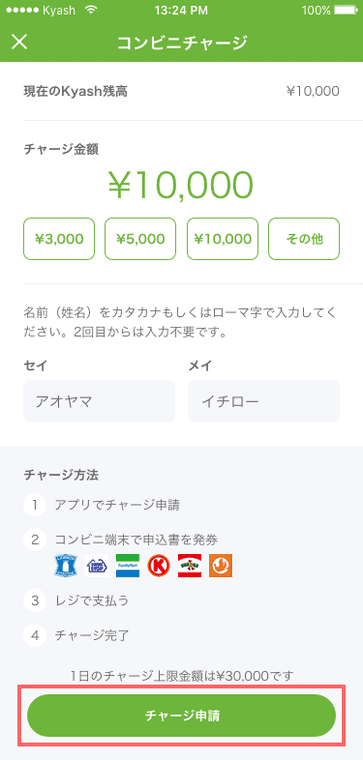The image size is (363, 760).
Task: Tap the 現在のKyash残高 balance row
Action: 181,91
